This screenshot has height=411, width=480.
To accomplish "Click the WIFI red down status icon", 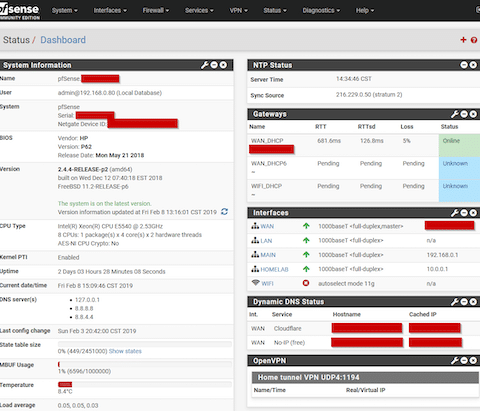I will pos(306,283).
